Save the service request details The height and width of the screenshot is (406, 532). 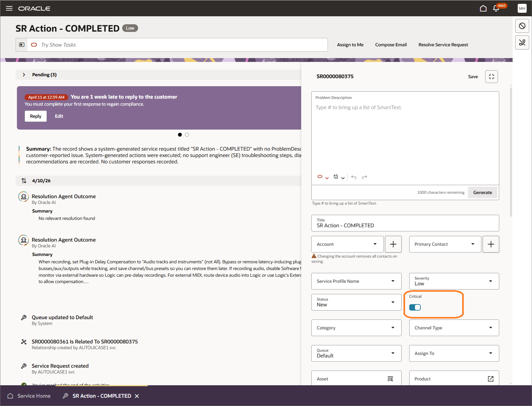(x=473, y=77)
